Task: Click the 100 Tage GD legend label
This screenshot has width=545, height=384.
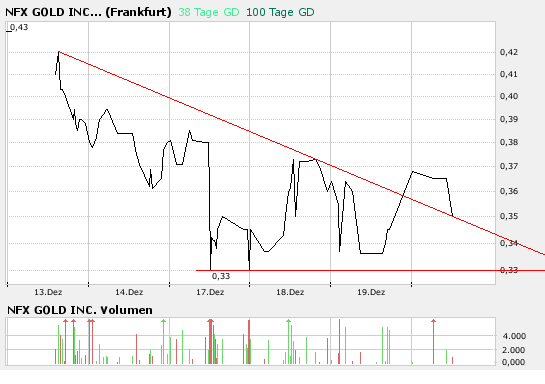Action: coord(280,13)
